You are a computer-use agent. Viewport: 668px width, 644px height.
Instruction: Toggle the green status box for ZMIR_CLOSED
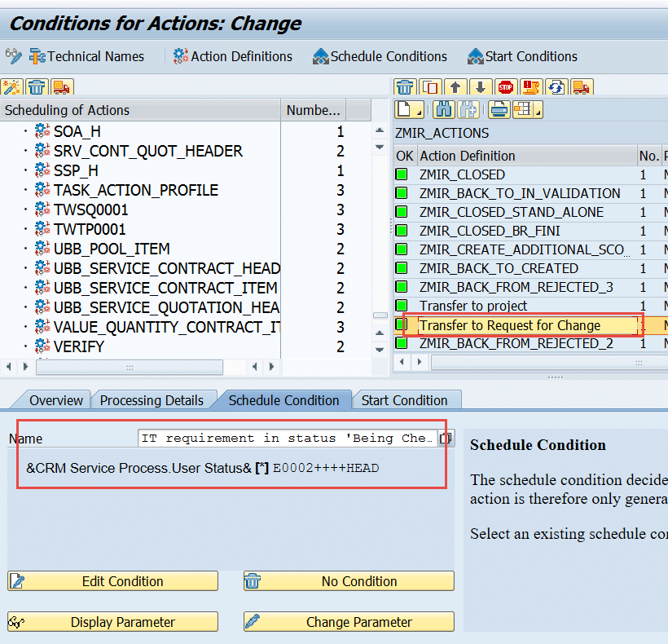pos(402,174)
